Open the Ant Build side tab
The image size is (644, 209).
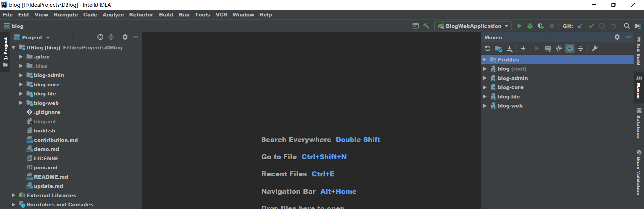click(639, 51)
